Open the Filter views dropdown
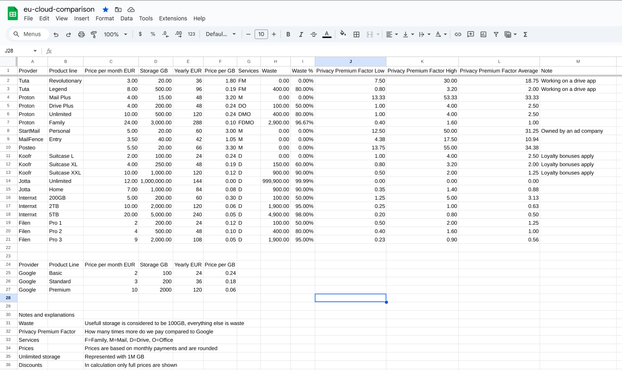This screenshot has width=622, height=370. pyautogui.click(x=510, y=35)
